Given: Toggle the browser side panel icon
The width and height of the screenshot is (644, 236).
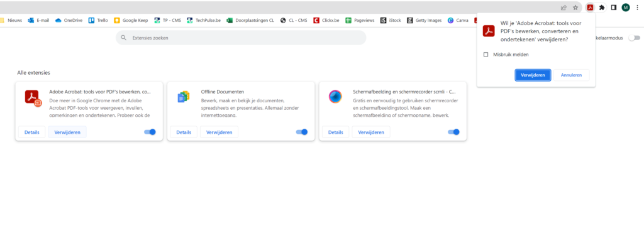Looking at the screenshot, I should pos(614,8).
